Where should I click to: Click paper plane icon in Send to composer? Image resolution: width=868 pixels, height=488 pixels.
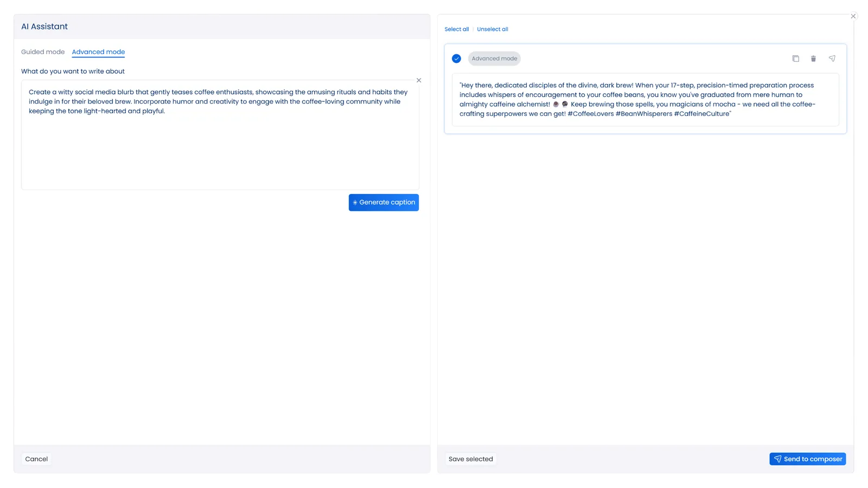(x=777, y=459)
